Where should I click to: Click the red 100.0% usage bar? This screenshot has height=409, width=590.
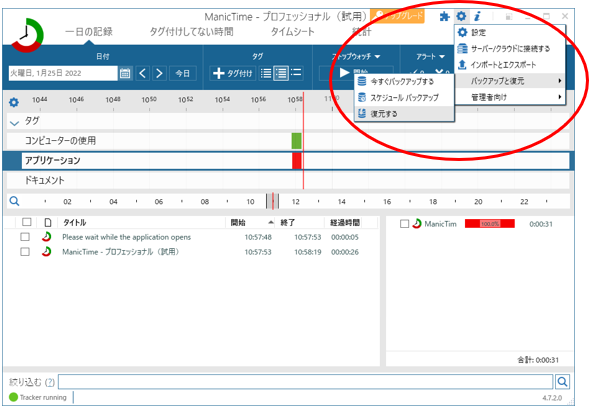coord(490,224)
